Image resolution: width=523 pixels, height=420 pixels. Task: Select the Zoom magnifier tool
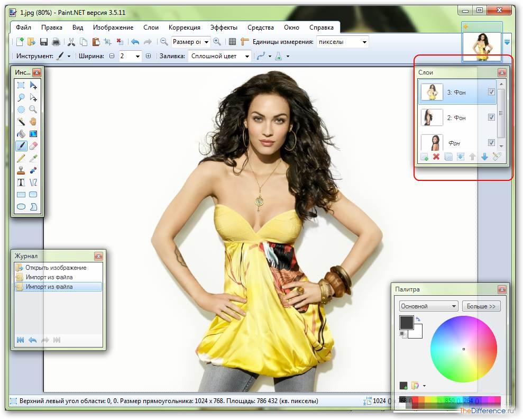tap(33, 109)
